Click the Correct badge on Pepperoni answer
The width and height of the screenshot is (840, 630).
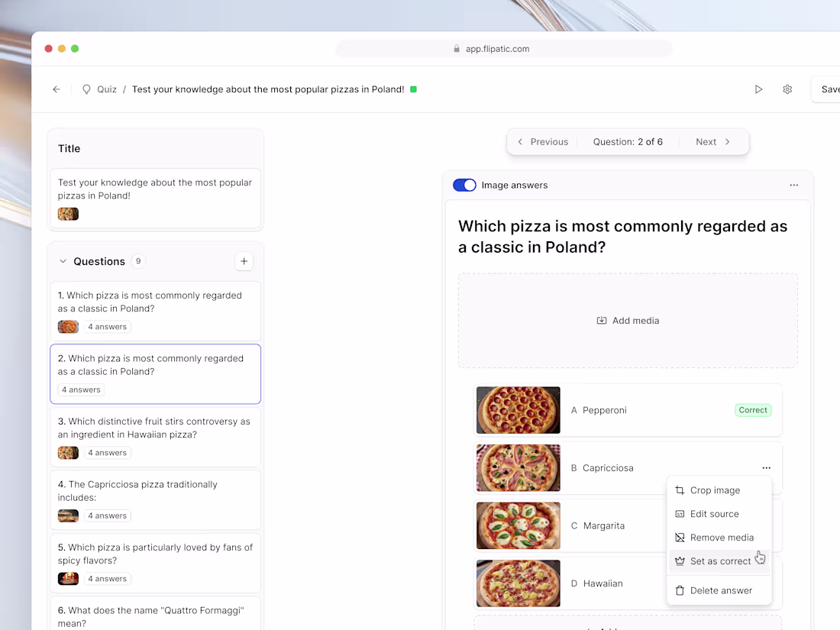[753, 410]
